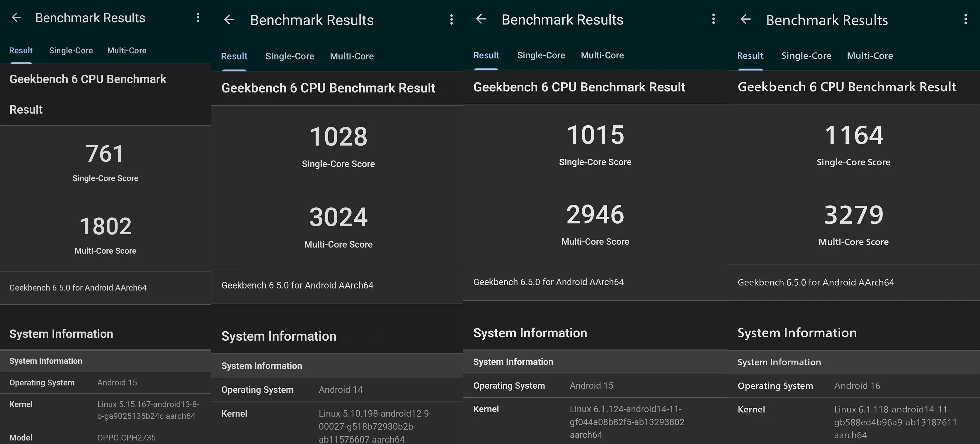The width and height of the screenshot is (980, 444).
Task: Tap the back arrow on the Android 16 screen
Action: [x=745, y=19]
